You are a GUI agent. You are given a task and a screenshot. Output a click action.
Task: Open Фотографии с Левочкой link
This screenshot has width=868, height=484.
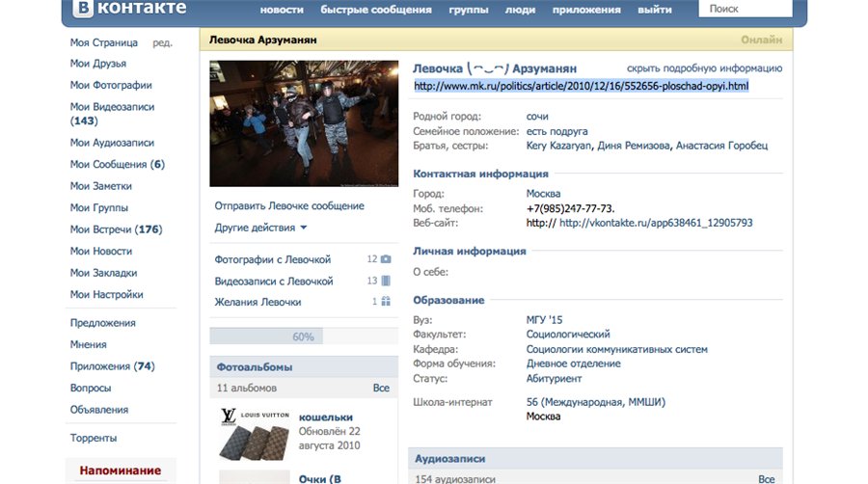point(272,259)
